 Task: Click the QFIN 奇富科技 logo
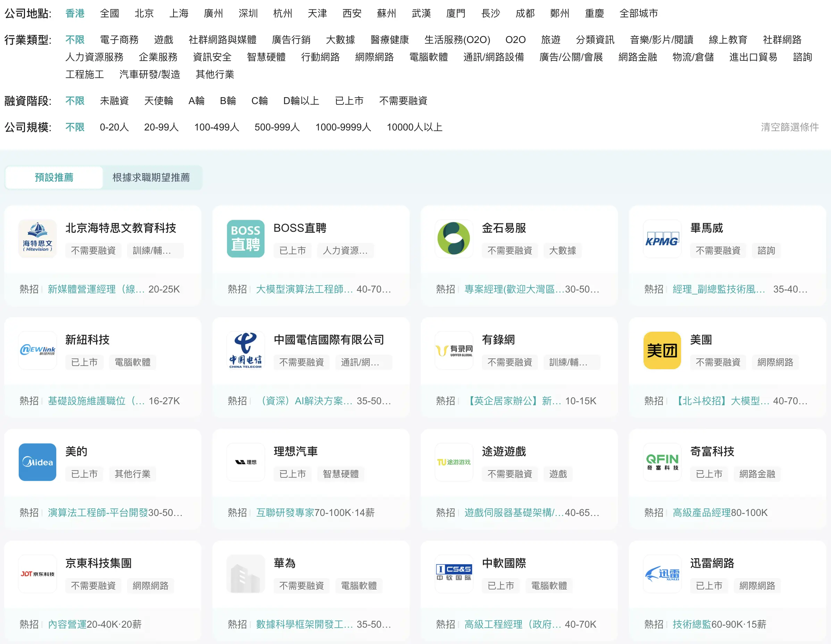(662, 462)
